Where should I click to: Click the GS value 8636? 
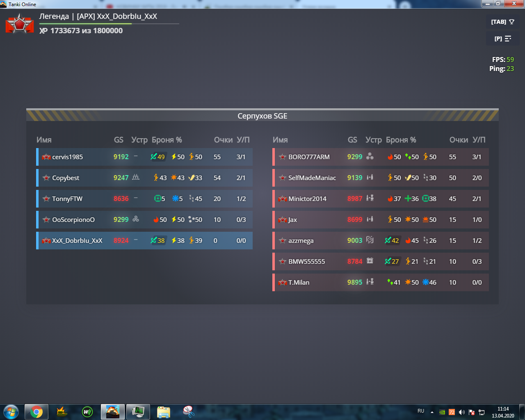coord(121,199)
